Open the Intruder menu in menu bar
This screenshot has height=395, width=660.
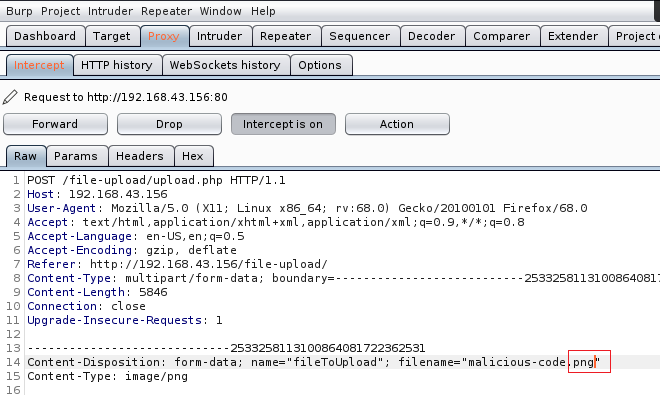pyautogui.click(x=110, y=11)
